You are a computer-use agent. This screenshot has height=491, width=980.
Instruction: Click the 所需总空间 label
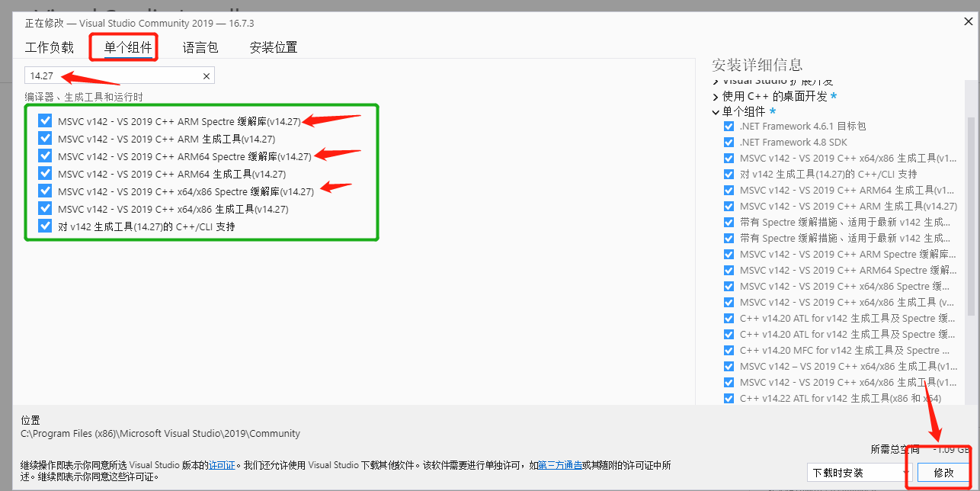[895, 450]
